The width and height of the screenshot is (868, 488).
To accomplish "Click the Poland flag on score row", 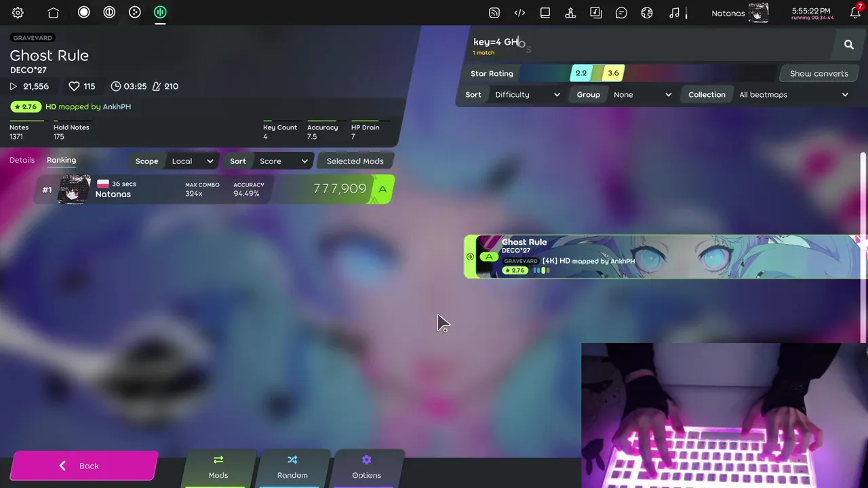I will [103, 184].
